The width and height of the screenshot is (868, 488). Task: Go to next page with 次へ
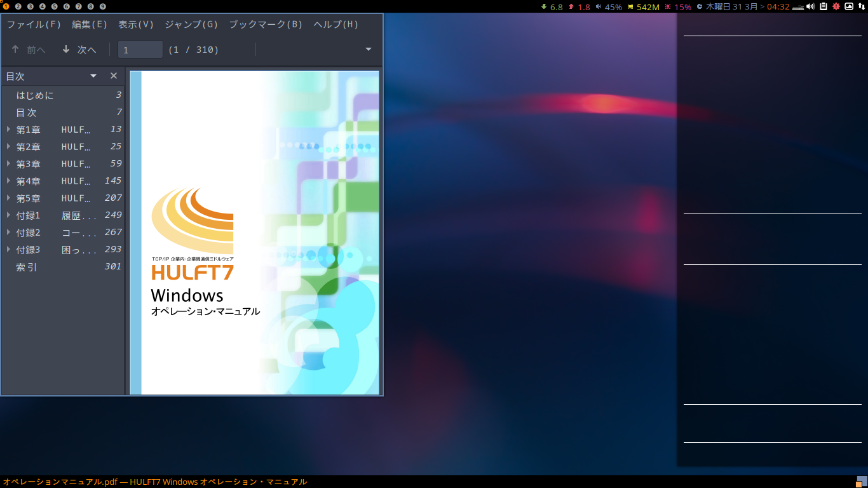79,50
